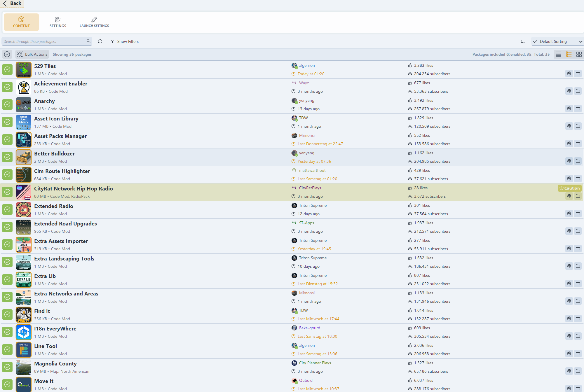Open the folder for Extra Lib
Image resolution: width=584 pixels, height=392 pixels.
tap(578, 283)
